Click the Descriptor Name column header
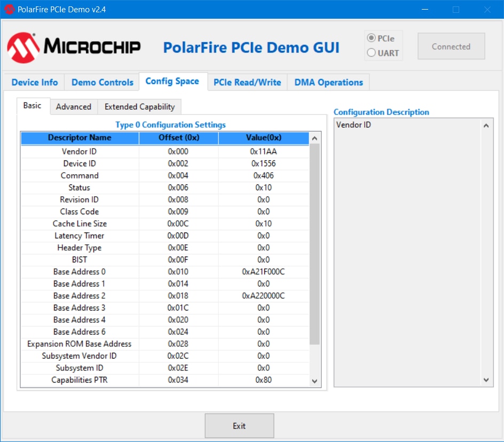 click(80, 138)
